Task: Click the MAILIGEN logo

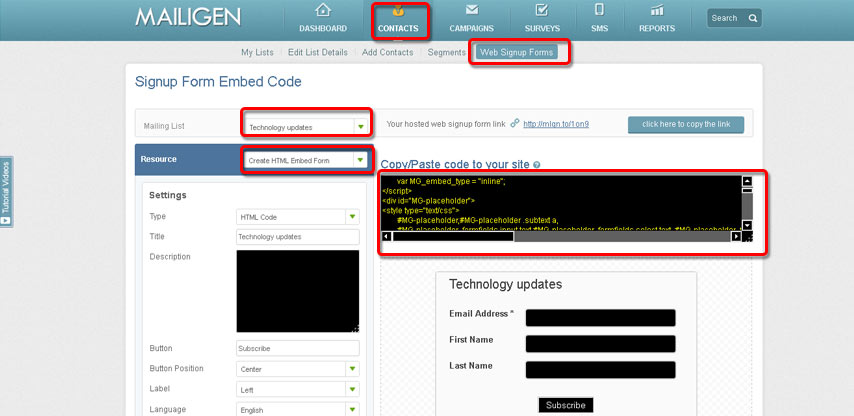Action: tap(188, 17)
